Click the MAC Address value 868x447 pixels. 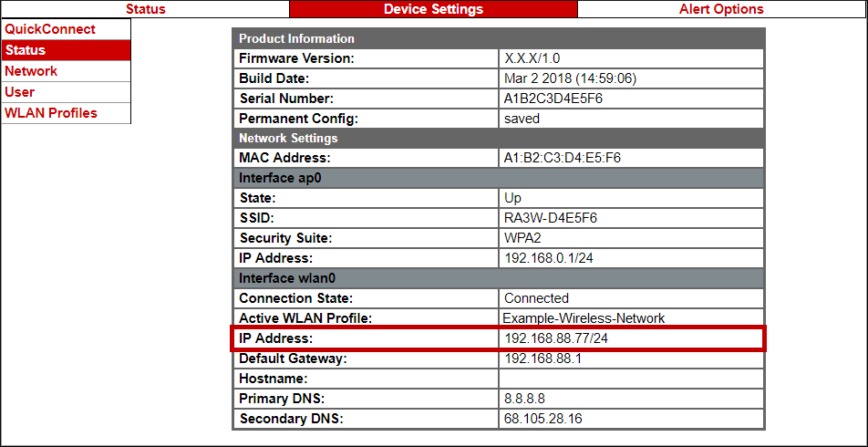tap(563, 158)
